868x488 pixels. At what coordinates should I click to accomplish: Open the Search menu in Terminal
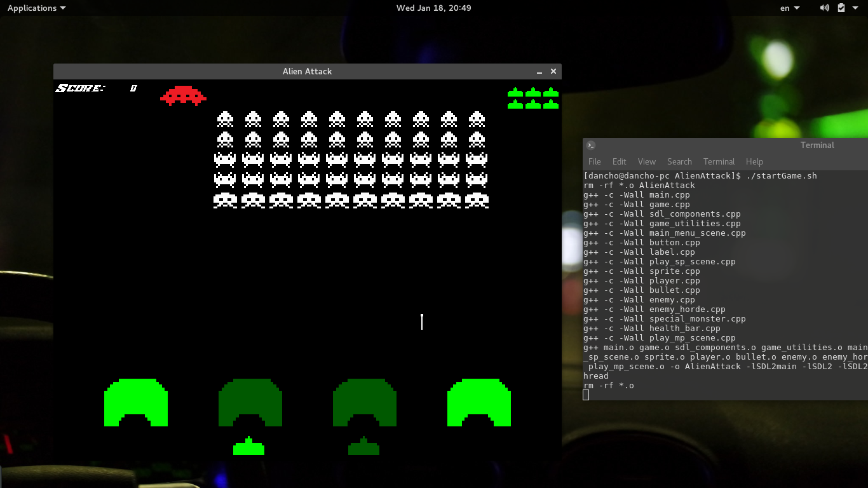tap(679, 161)
